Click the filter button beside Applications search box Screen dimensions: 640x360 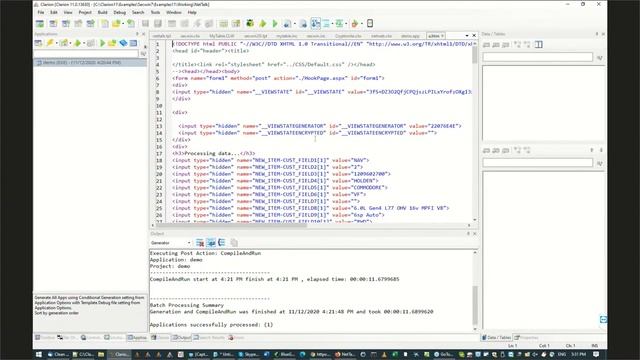(143, 53)
